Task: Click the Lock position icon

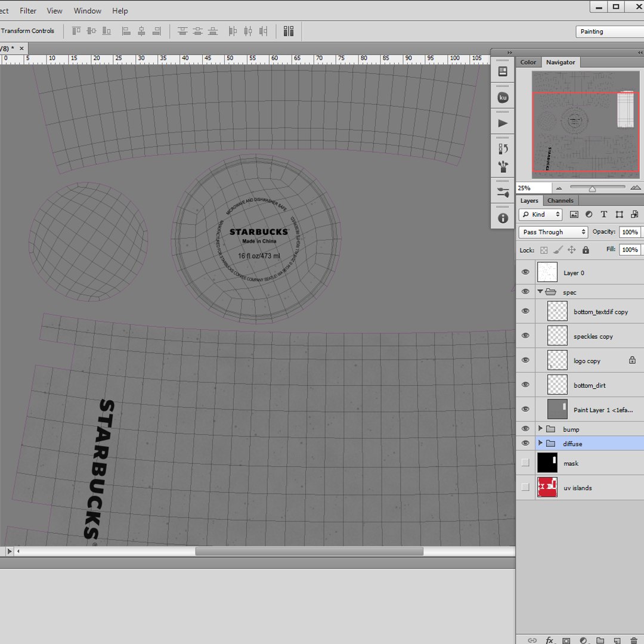Action: pos(571,250)
